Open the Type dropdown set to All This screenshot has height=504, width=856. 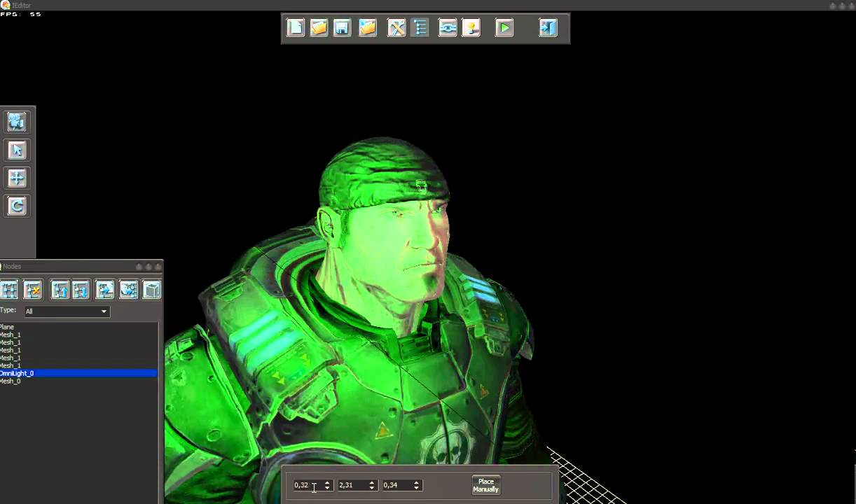[67, 311]
